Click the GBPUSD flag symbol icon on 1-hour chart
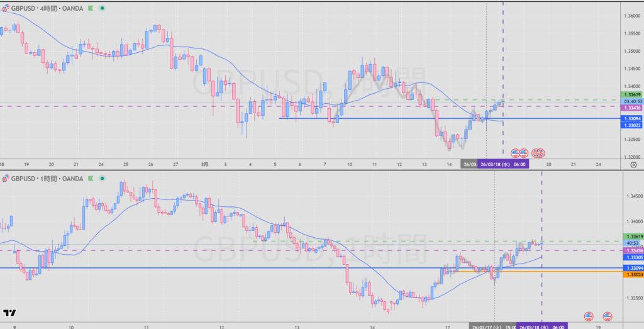The width and height of the screenshot is (644, 329). click(x=5, y=179)
